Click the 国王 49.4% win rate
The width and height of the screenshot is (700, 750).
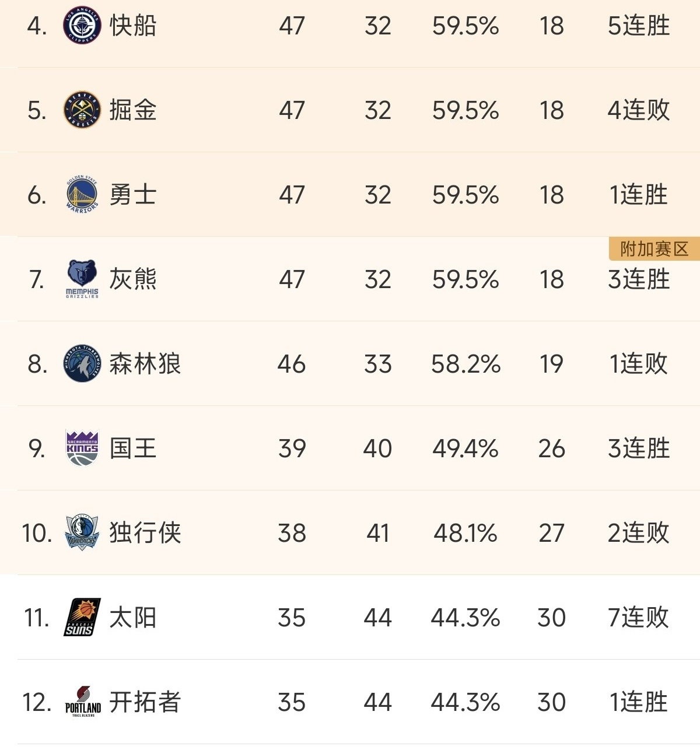click(x=465, y=448)
